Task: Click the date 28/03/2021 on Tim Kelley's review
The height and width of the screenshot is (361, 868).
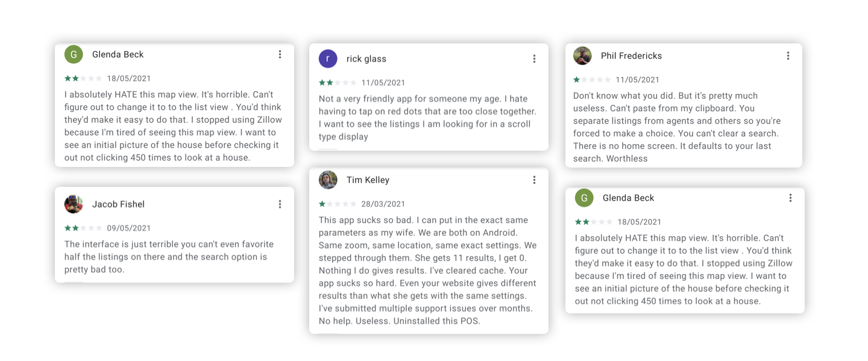Action: tap(383, 204)
